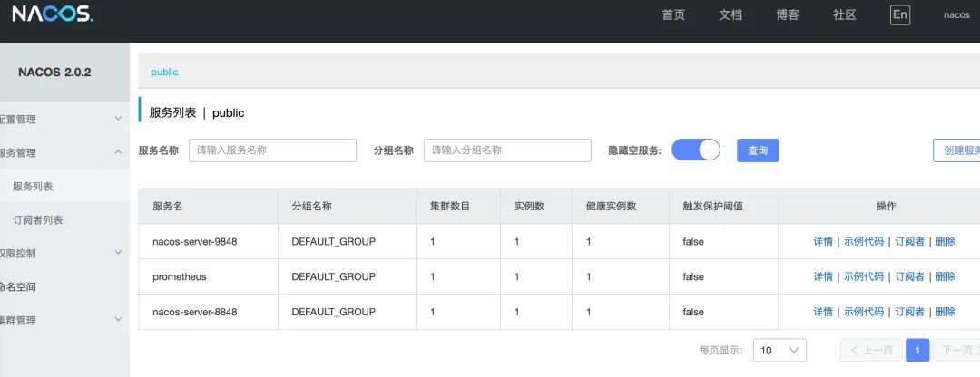Click the create service button

[957, 150]
